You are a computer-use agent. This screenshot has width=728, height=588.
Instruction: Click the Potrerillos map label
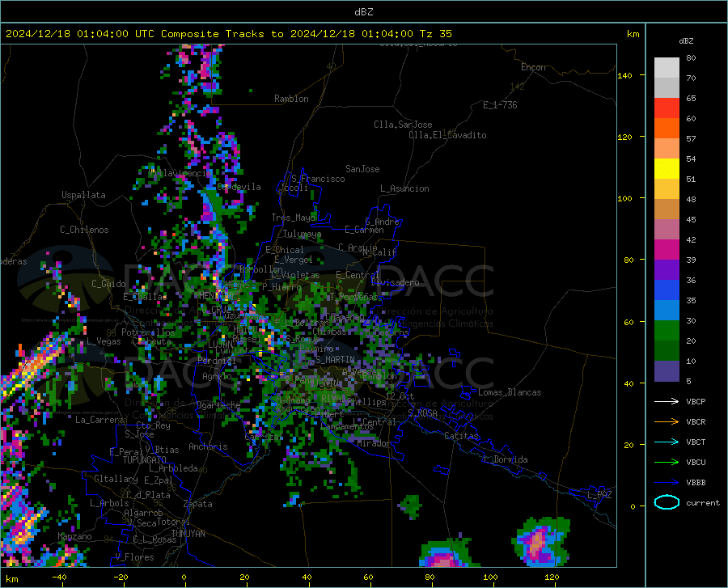pyautogui.click(x=148, y=332)
